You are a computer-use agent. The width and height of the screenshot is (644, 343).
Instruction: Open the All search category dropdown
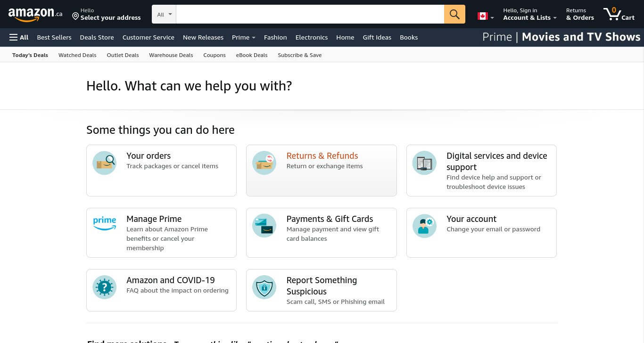(x=164, y=14)
